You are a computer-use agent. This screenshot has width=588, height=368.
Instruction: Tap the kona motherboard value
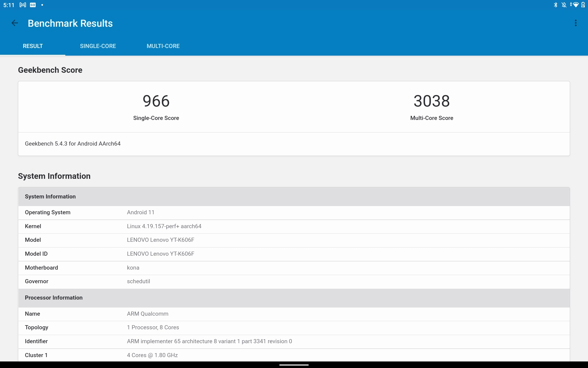point(133,268)
